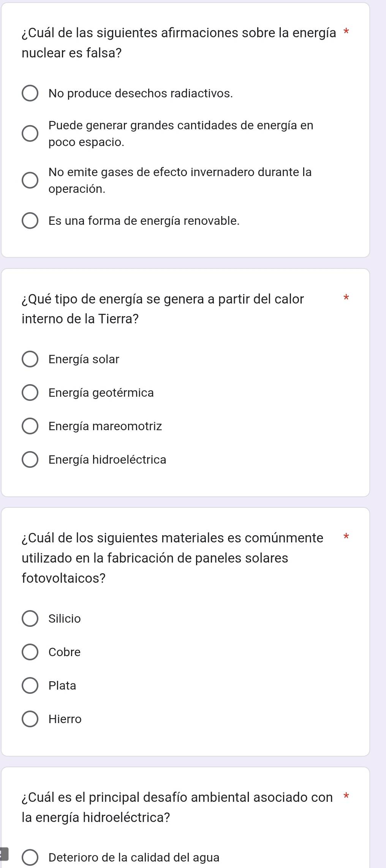This screenshot has width=386, height=868.
Task: Click the 'Silicio' answer label text
Action: click(x=65, y=619)
